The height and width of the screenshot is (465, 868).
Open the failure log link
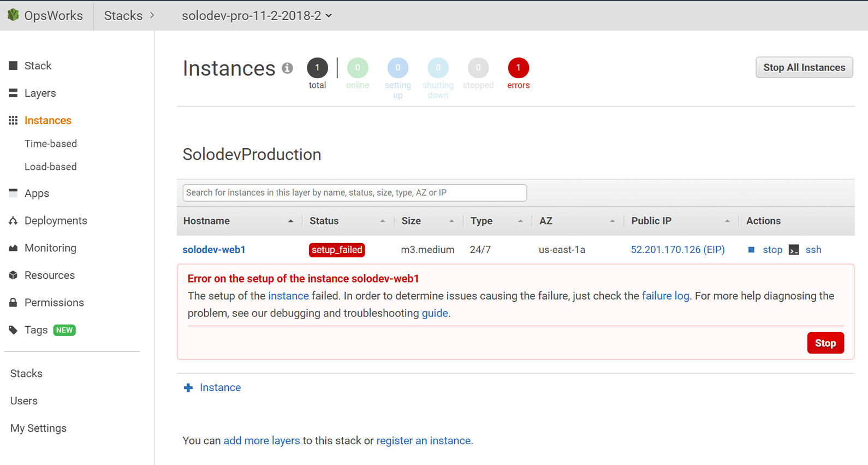click(x=665, y=296)
